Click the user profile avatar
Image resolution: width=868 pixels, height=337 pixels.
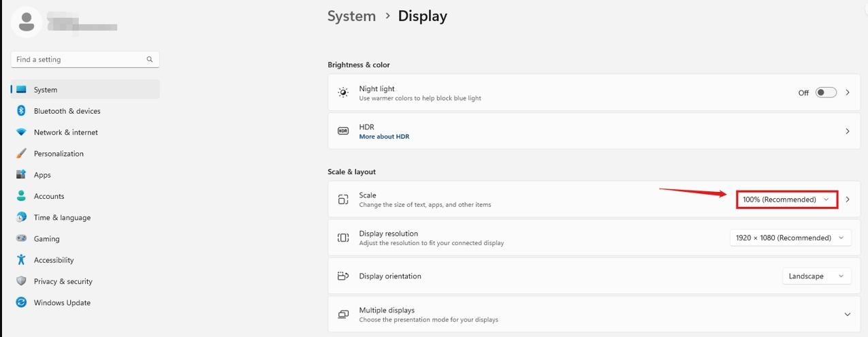tap(27, 22)
